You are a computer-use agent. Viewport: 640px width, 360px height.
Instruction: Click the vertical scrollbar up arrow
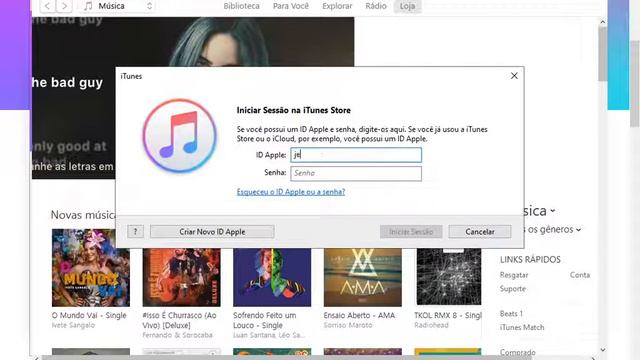tap(602, 22)
